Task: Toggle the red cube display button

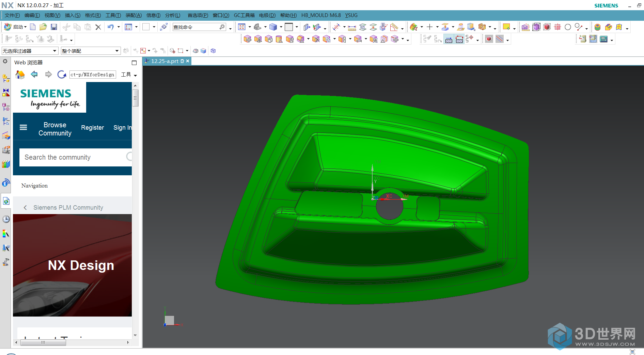Action: coord(489,39)
